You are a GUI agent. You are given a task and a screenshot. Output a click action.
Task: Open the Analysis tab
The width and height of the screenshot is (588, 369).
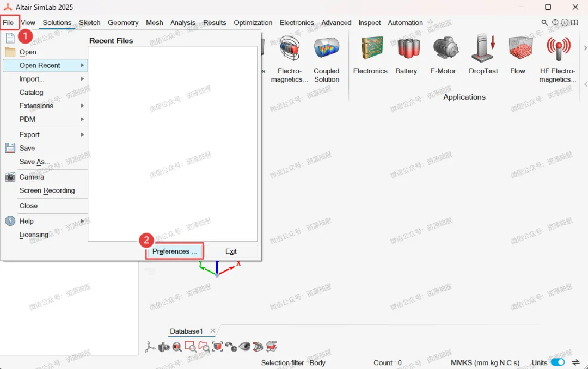click(183, 22)
